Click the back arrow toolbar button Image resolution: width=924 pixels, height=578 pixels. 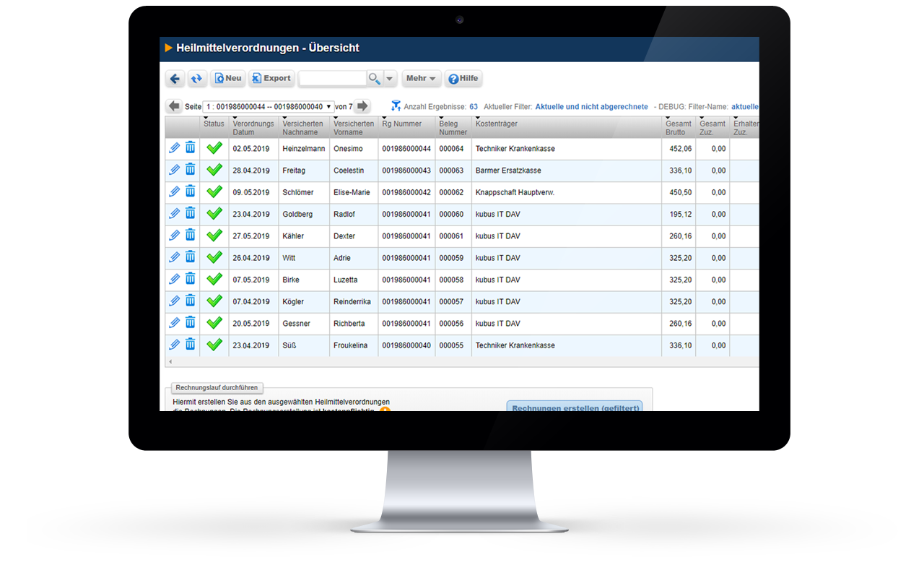[x=175, y=79]
